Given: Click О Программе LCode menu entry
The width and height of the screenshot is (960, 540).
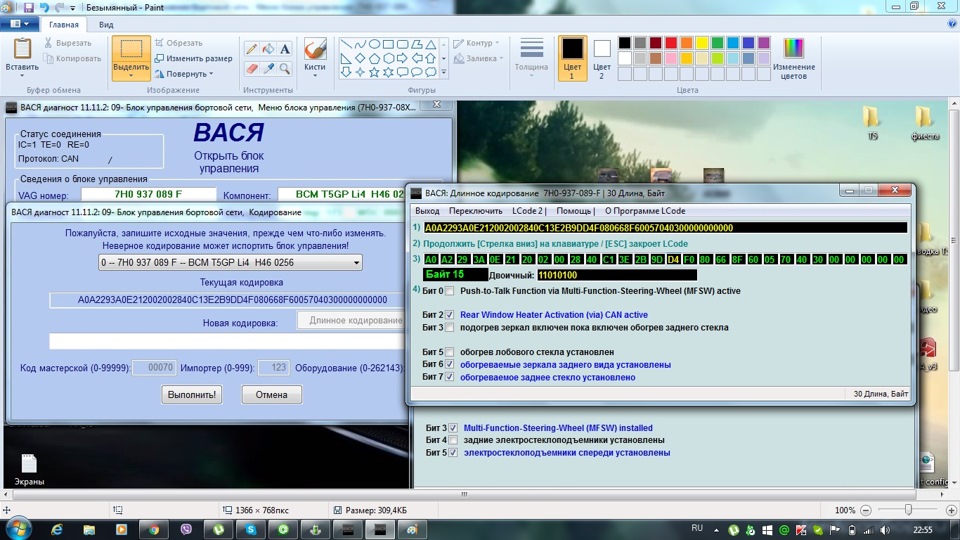Looking at the screenshot, I should 645,211.
